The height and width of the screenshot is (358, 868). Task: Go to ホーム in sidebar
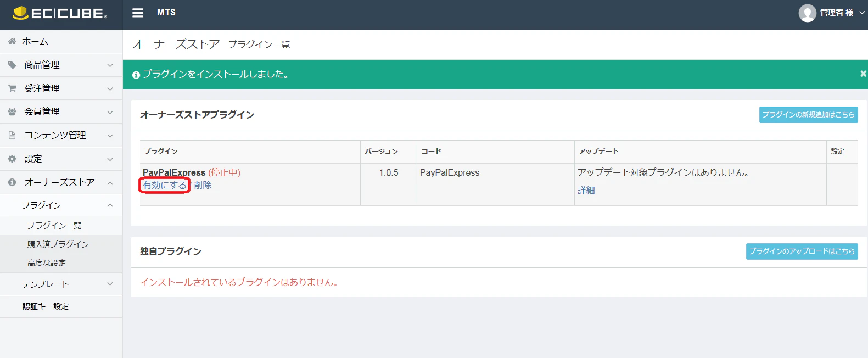pos(35,42)
